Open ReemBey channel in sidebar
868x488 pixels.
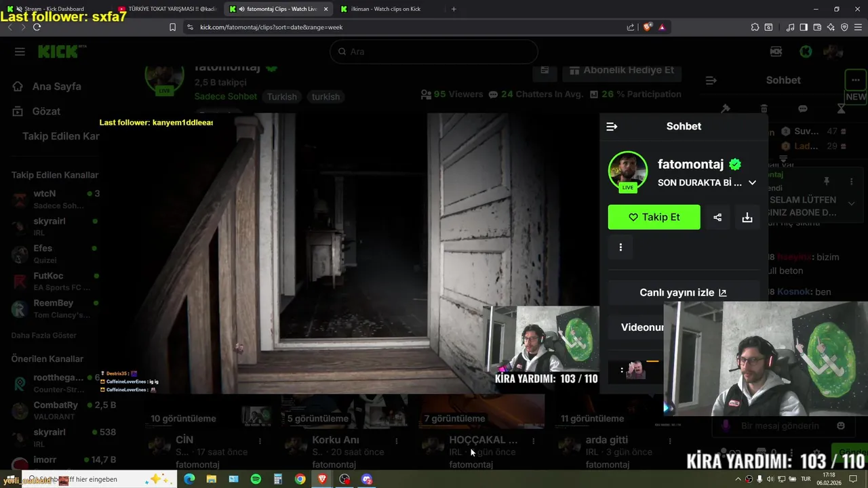56,308
